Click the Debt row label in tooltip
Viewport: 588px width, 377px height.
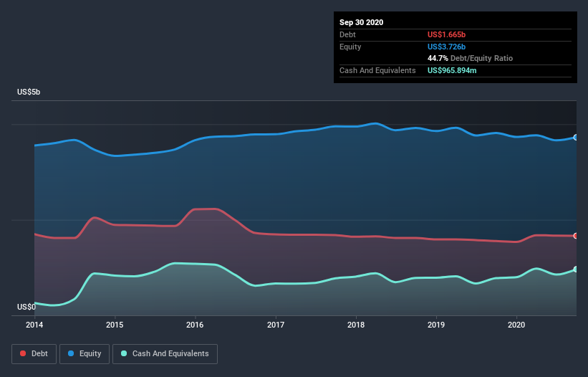click(347, 34)
